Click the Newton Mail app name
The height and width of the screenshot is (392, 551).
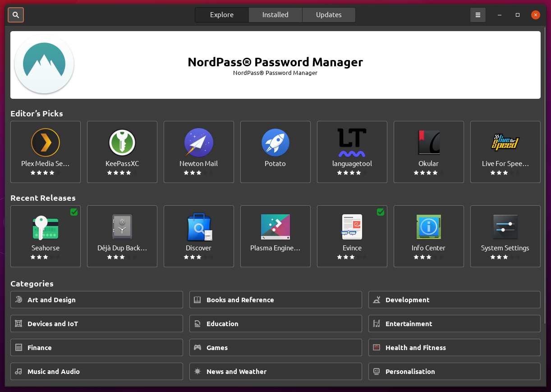point(199,164)
